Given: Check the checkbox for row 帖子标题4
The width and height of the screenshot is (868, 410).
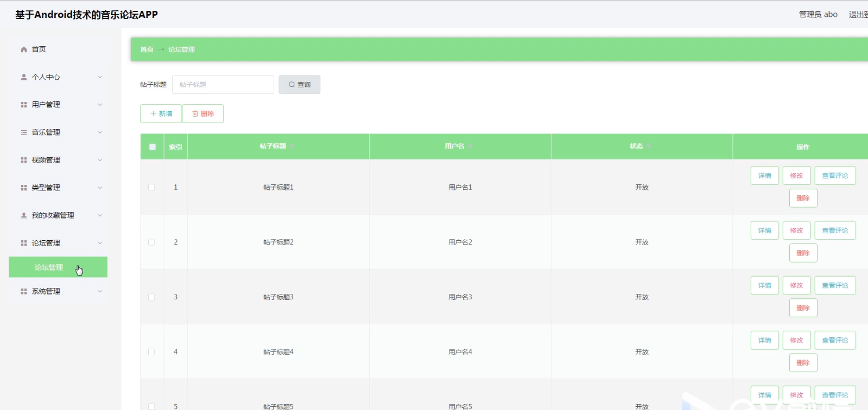Looking at the screenshot, I should point(151,352).
